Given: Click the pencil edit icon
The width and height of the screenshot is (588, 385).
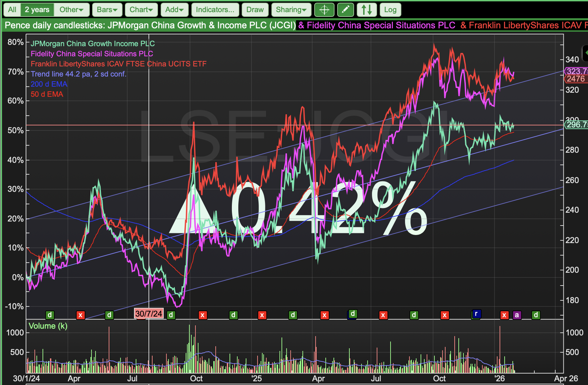Looking at the screenshot, I should (x=346, y=10).
